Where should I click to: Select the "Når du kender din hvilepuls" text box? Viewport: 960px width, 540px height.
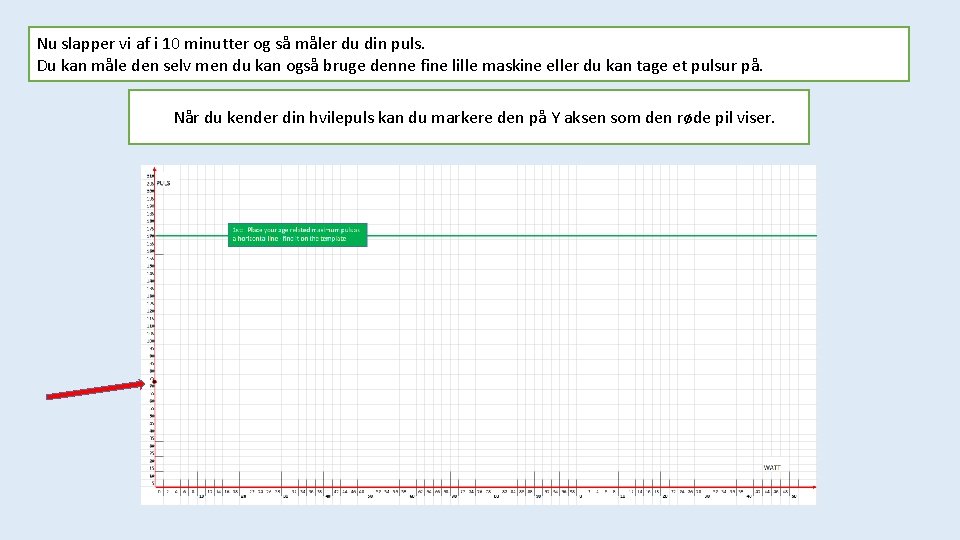pyautogui.click(x=469, y=117)
